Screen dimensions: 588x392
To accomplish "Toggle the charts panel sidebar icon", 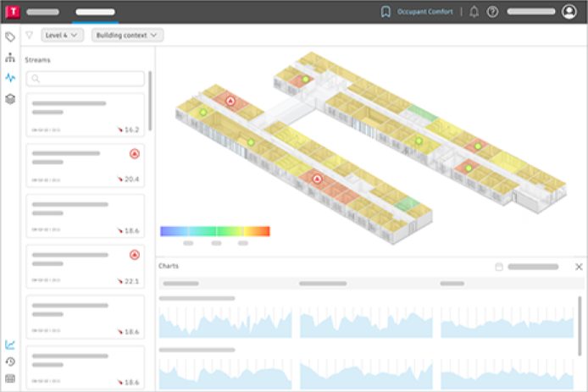I will [10, 345].
